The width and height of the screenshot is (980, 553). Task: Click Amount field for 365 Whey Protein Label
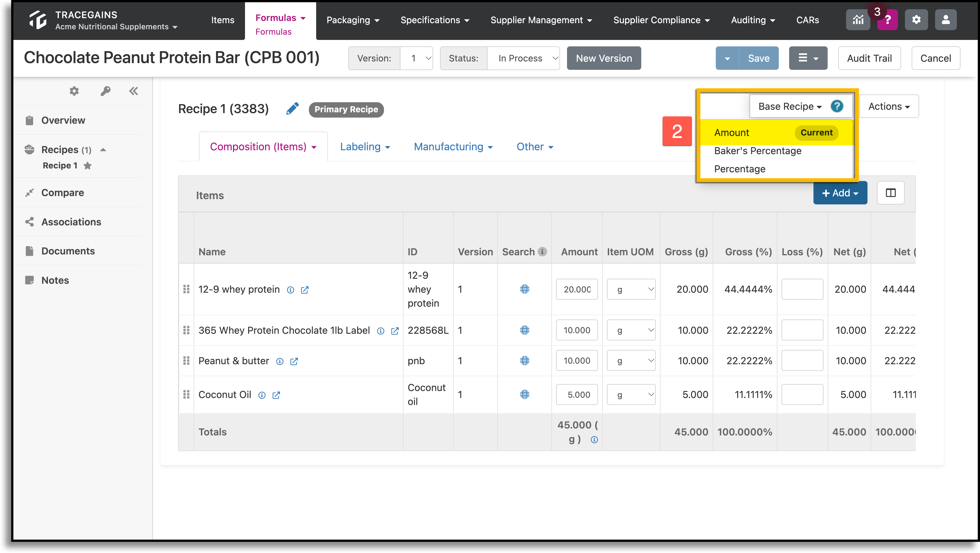pyautogui.click(x=577, y=330)
